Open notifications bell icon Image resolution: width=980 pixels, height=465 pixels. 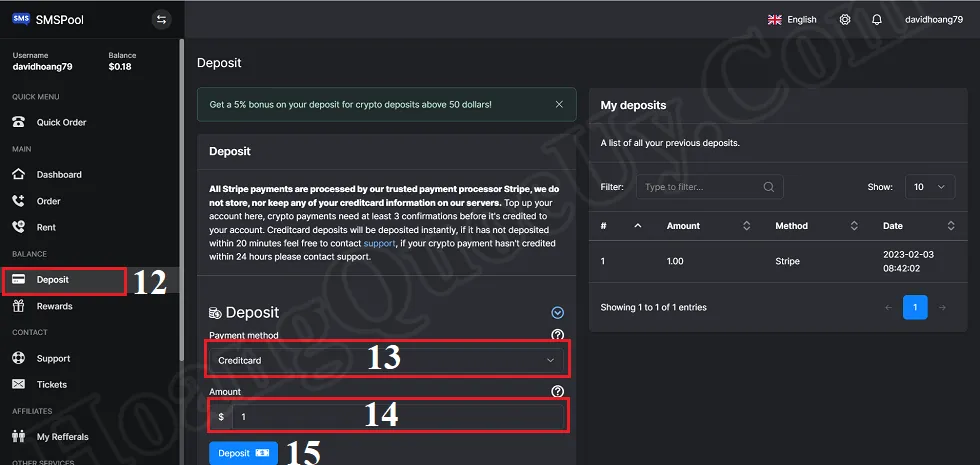click(877, 19)
